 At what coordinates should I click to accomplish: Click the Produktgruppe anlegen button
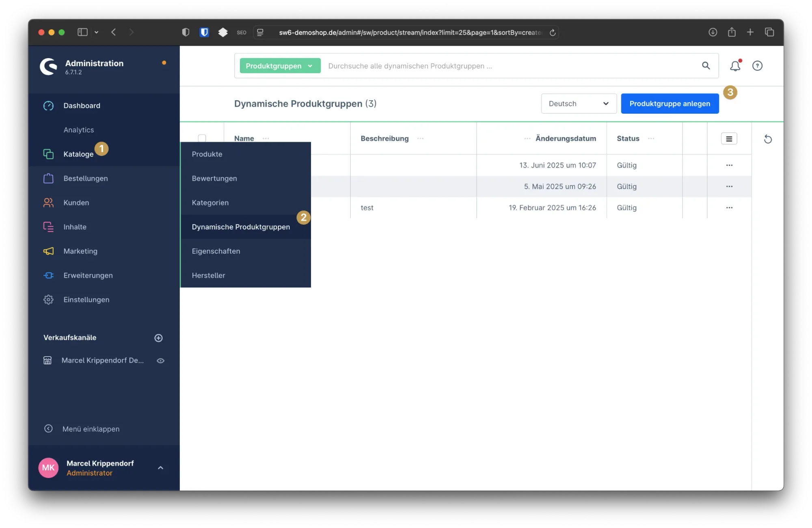point(669,104)
